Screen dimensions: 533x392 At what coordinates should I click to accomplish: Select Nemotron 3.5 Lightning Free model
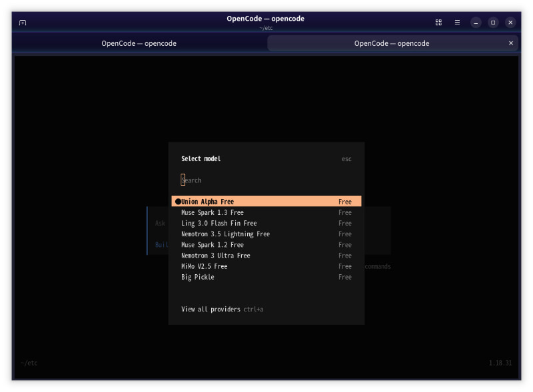(266, 234)
